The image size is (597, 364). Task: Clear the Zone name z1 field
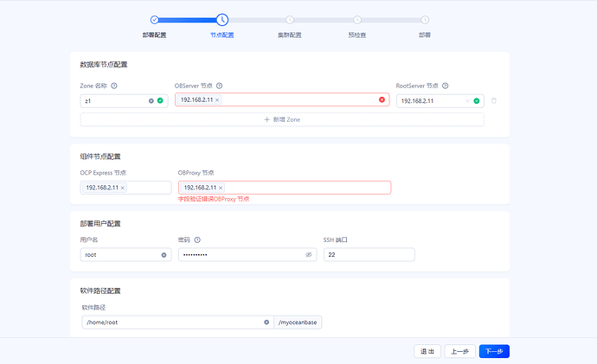coord(151,101)
